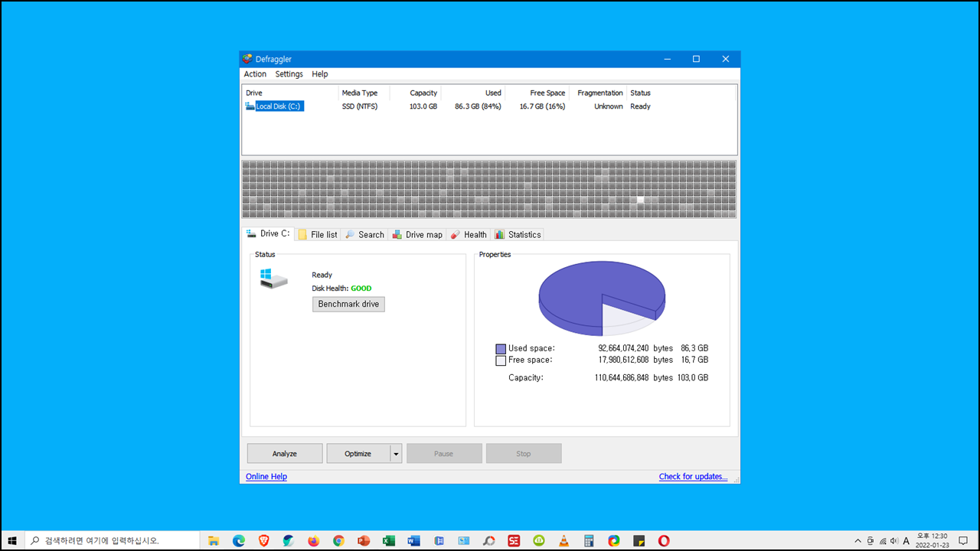Click the Benchmark drive button
This screenshot has width=980, height=551.
(348, 304)
